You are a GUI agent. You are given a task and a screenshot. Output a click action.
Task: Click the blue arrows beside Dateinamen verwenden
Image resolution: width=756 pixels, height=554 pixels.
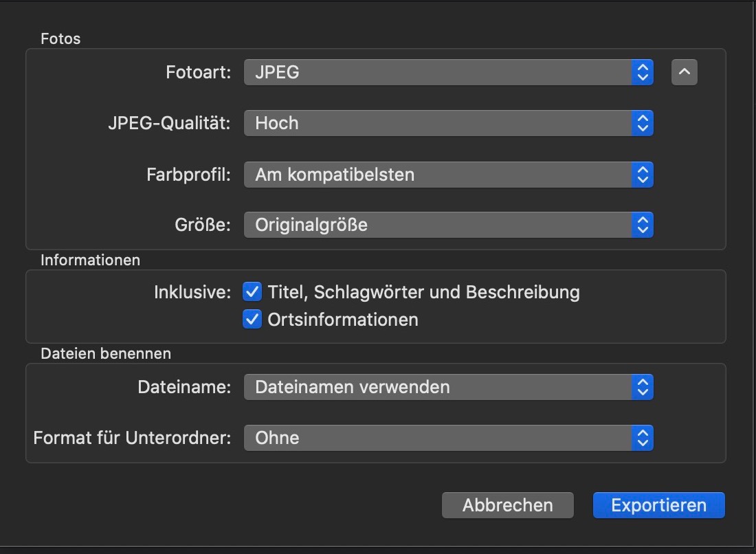pos(643,387)
